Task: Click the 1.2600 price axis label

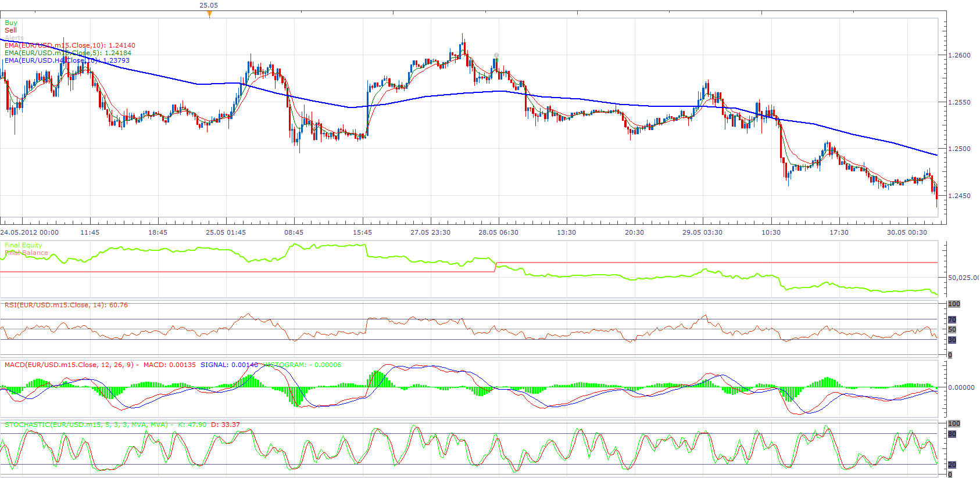Action: 959,55
